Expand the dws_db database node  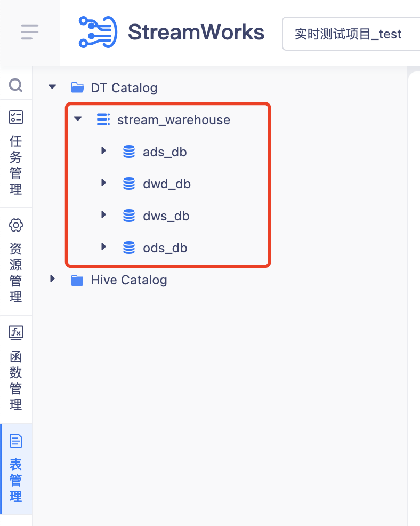[x=104, y=215]
